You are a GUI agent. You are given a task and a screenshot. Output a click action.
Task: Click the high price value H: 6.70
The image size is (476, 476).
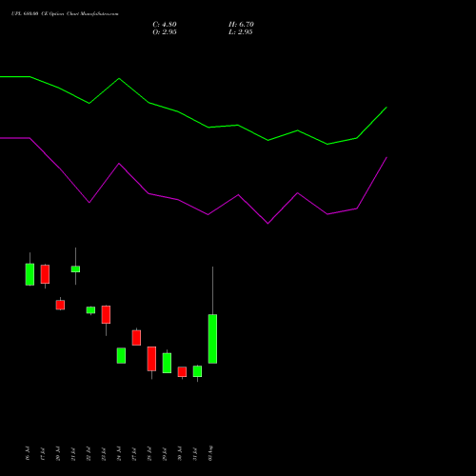tap(241, 24)
